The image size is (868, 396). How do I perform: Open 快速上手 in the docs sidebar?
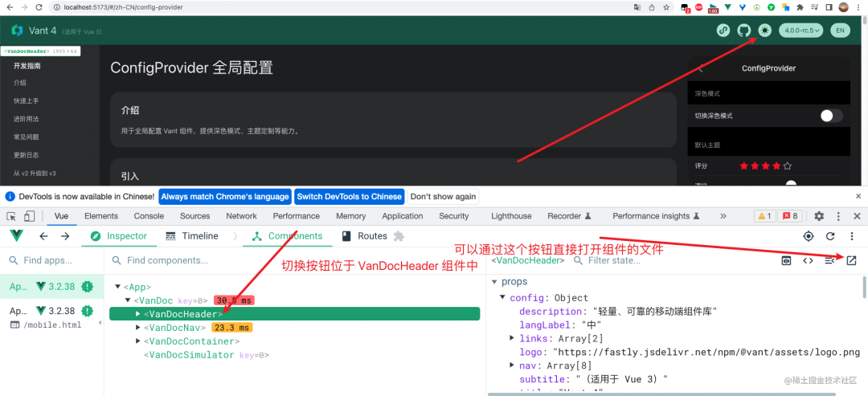pos(26,100)
